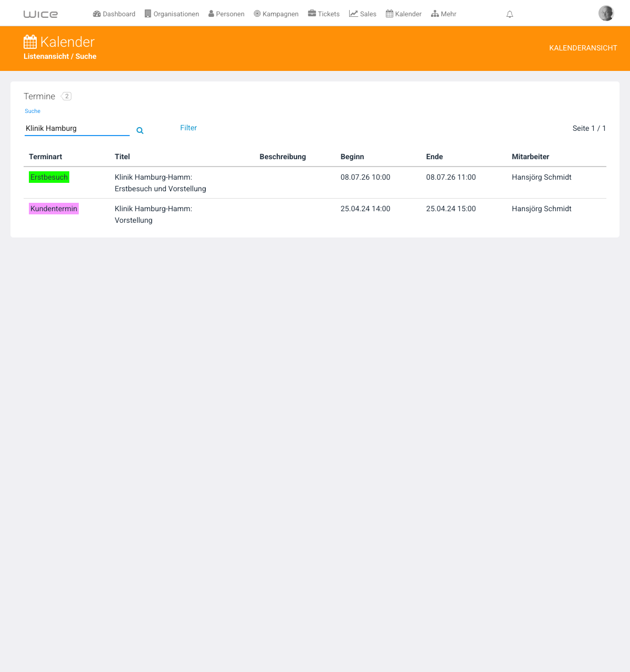Select Kampagnen in the top menu
Viewport: 630px width, 672px height.
pos(276,14)
